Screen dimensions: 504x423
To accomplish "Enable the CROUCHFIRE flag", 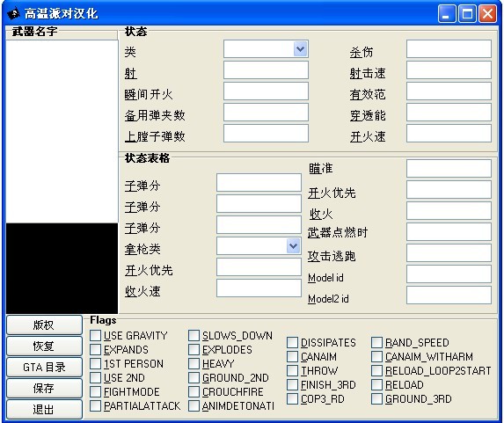I will tap(194, 391).
